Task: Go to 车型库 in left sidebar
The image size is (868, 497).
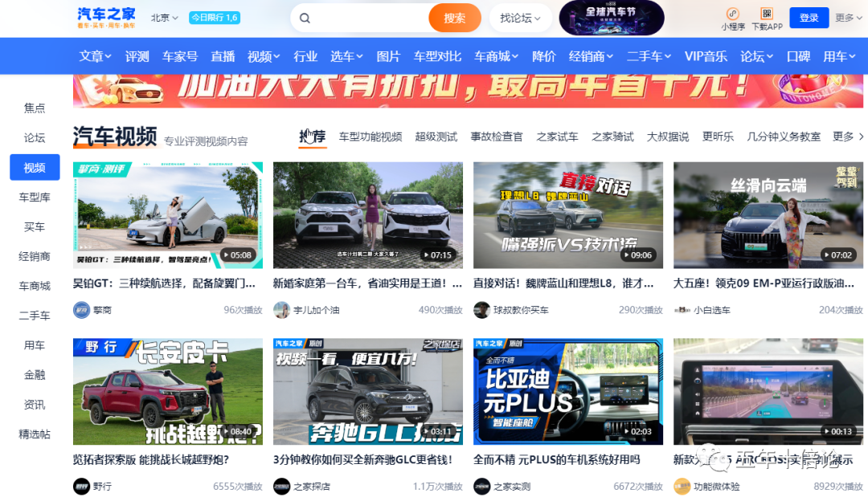Action: pyautogui.click(x=35, y=198)
